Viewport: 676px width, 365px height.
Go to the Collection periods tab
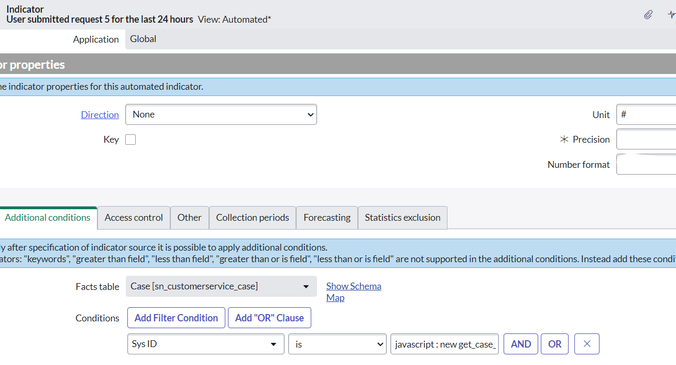click(253, 218)
